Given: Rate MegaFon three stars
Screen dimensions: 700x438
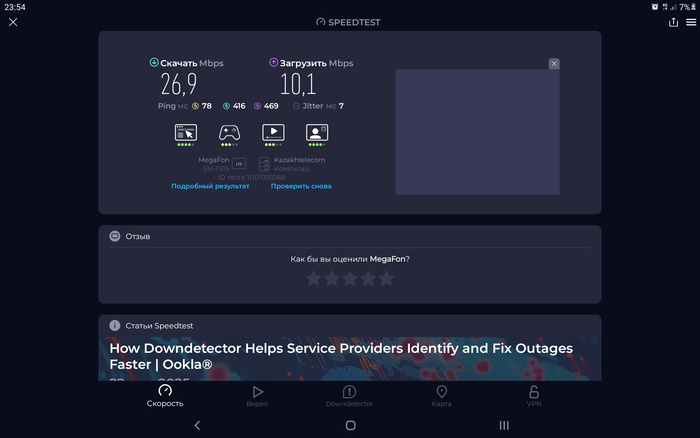Looking at the screenshot, I should [x=350, y=278].
